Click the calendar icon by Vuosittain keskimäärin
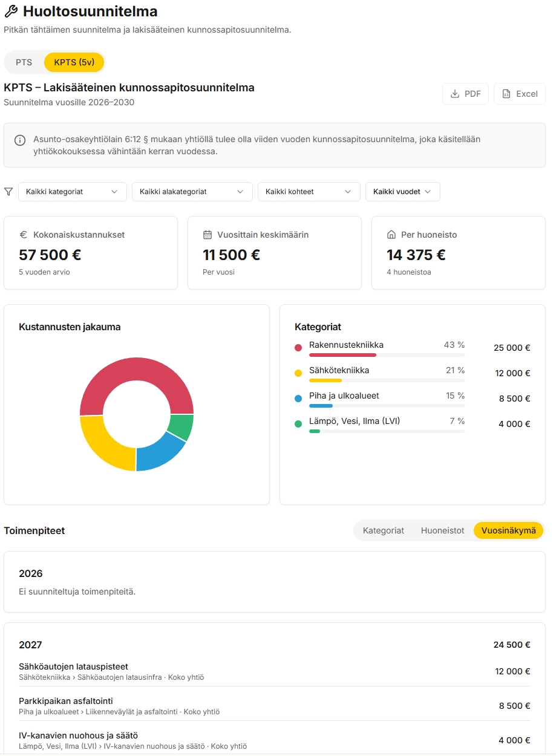 [x=208, y=235]
